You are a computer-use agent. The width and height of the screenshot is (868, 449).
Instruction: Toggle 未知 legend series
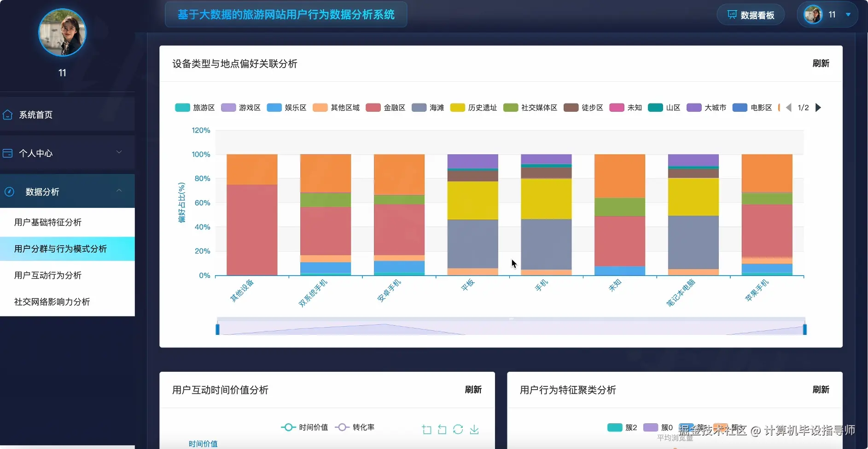[626, 108]
